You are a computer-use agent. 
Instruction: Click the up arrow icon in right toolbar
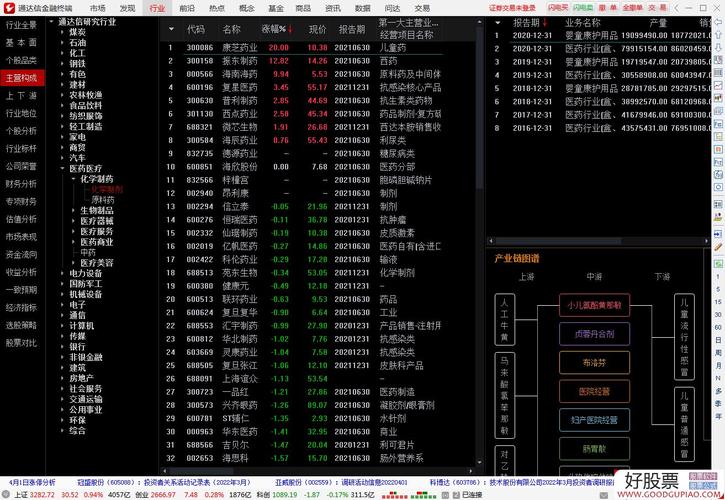coord(718,35)
